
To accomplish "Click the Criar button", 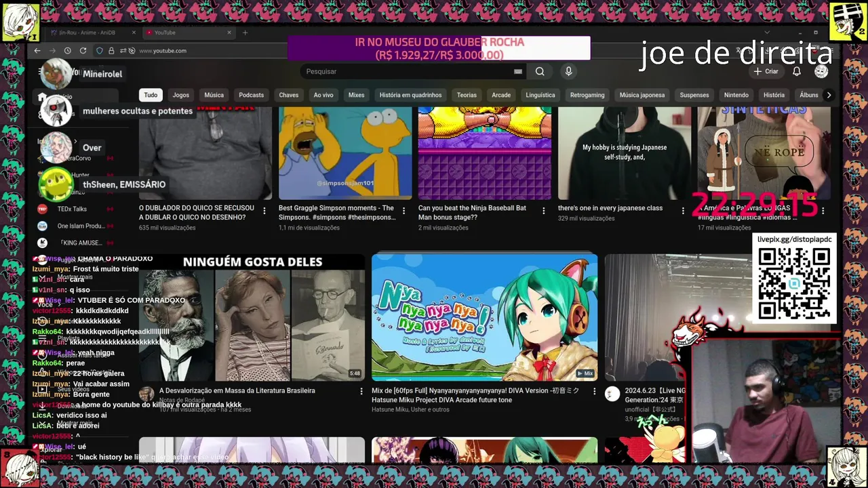I will 766,71.
